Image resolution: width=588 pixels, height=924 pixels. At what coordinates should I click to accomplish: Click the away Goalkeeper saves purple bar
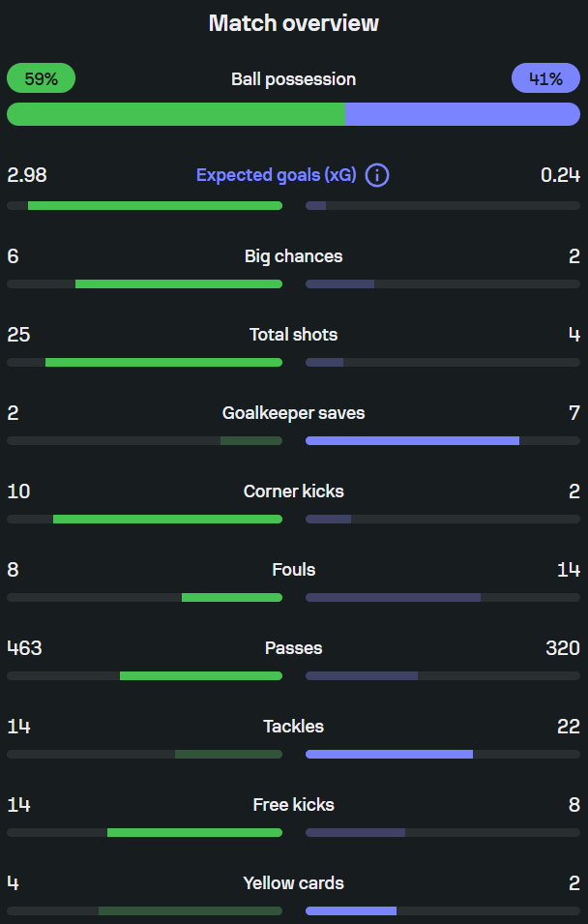(x=412, y=441)
